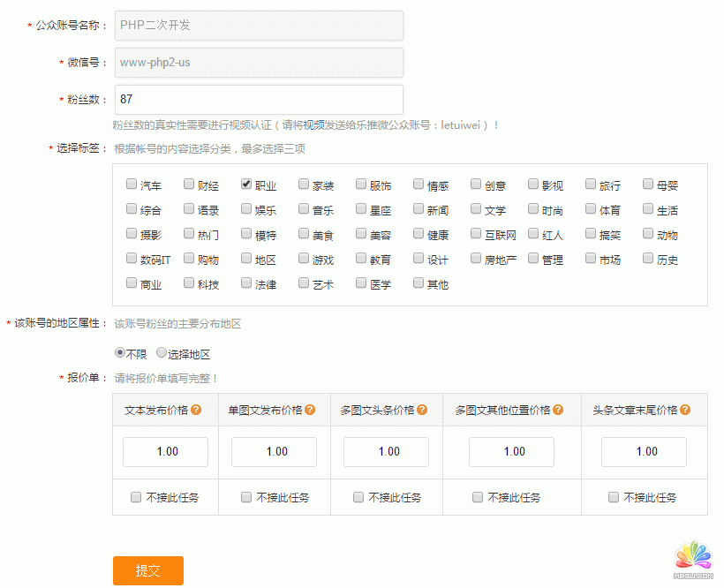Click the help icon beside 多图文其他位置价格
The image size is (724, 588).
[557, 410]
